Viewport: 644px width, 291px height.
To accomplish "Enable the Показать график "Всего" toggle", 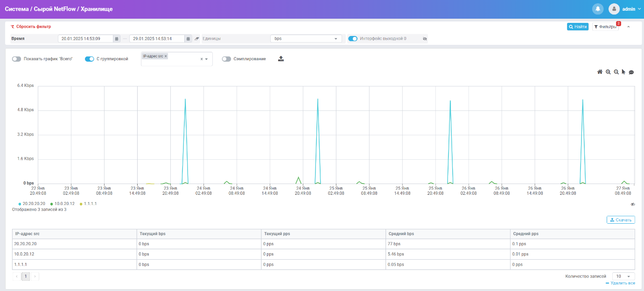I will [17, 59].
